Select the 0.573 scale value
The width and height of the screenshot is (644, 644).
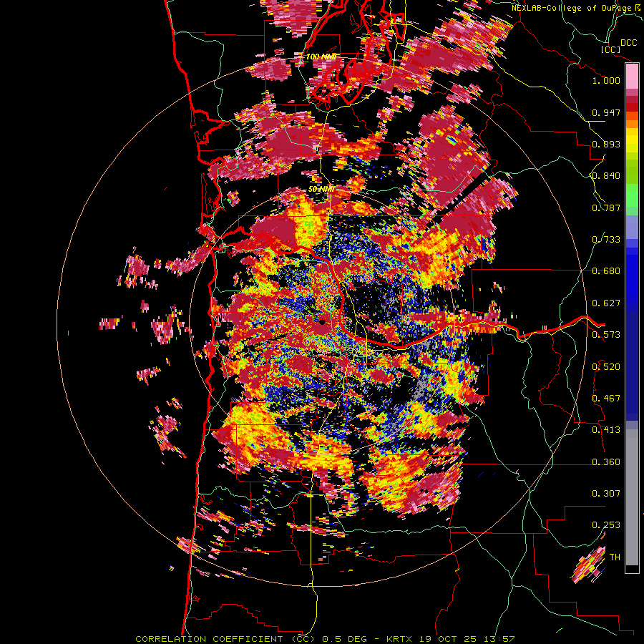tap(606, 335)
